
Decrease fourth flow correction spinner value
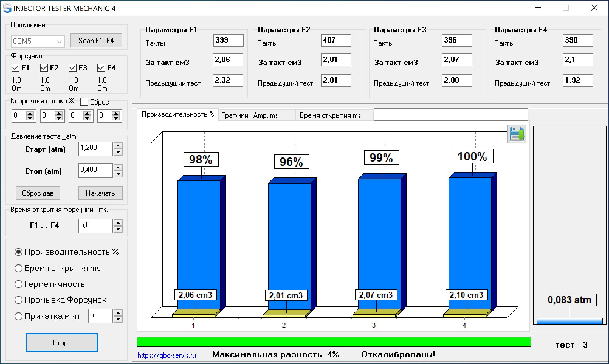pos(116,118)
